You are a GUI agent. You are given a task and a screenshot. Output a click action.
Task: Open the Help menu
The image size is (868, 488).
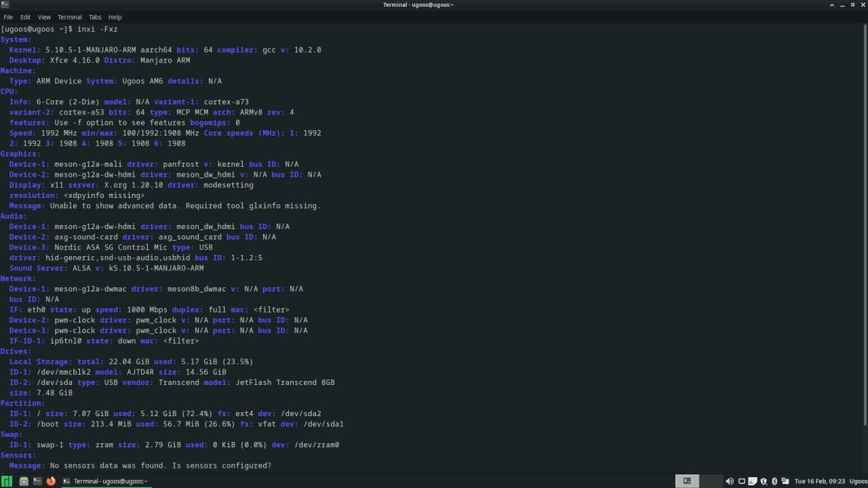click(115, 17)
